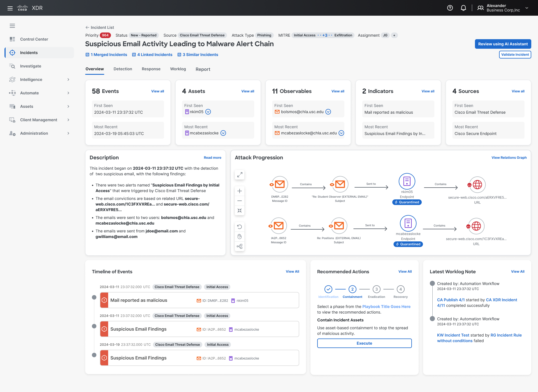Open Mail reported as malicious event
This screenshot has height=392, width=538.
point(200,300)
